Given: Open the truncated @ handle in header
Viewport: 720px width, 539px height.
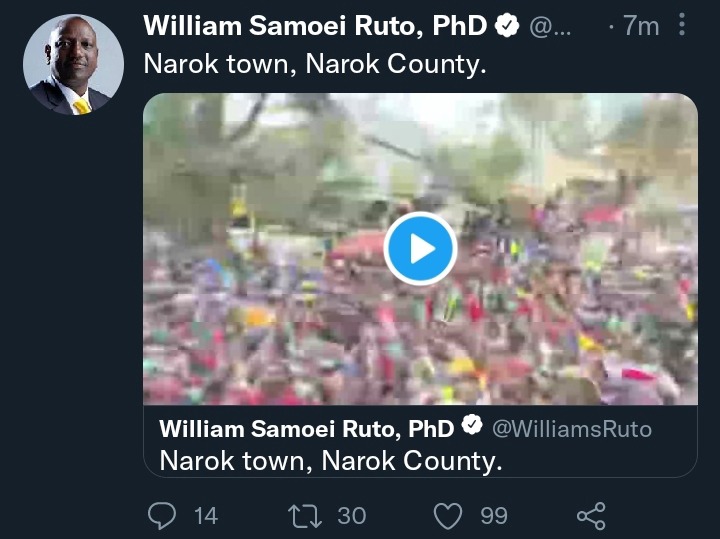Looking at the screenshot, I should tap(550, 27).
